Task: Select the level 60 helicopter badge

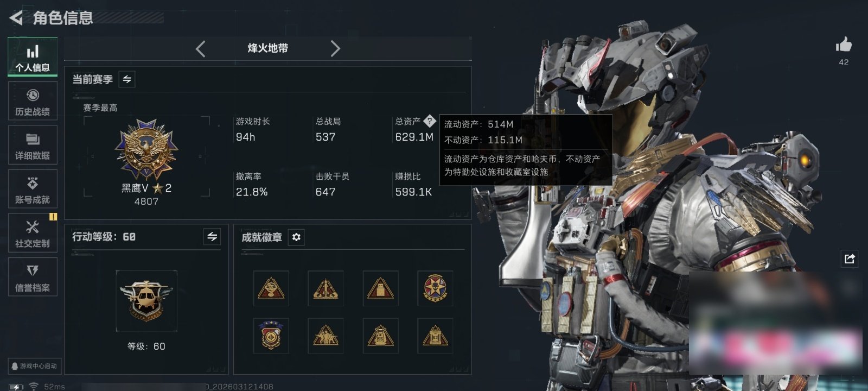Action: [x=146, y=301]
